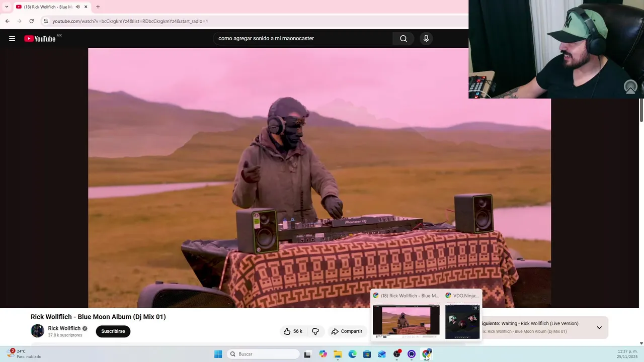644x362 pixels.
Task: Close the Rick Wollflich tab
Action: pyautogui.click(x=86, y=7)
